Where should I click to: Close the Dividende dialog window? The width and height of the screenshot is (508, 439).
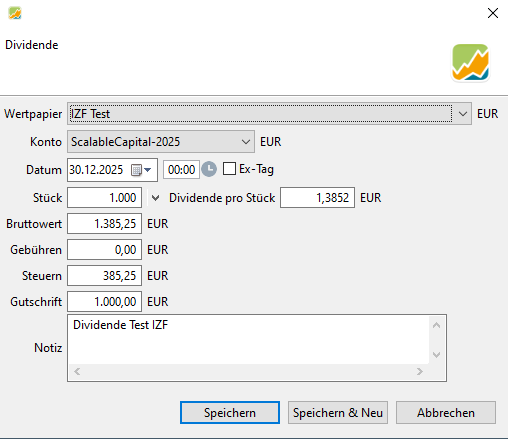(x=493, y=13)
